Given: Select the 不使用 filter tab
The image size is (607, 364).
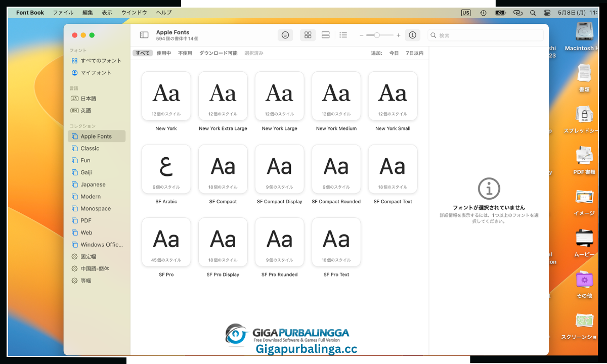Looking at the screenshot, I should coord(185,53).
